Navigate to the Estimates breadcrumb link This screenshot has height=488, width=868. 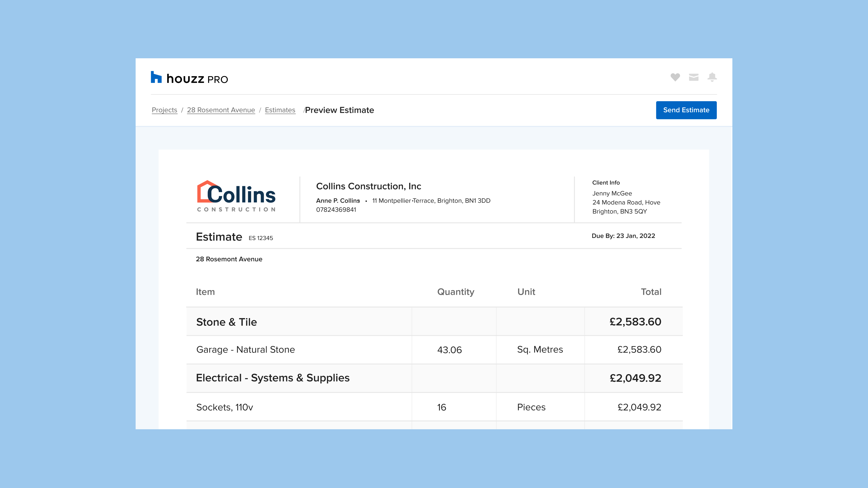(280, 110)
